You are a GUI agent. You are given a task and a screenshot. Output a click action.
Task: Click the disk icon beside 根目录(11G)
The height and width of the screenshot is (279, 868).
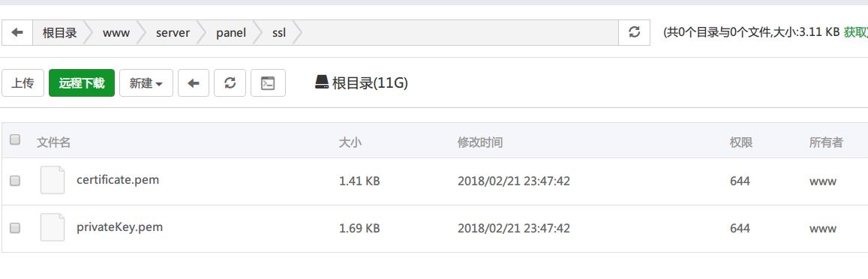[x=322, y=83]
